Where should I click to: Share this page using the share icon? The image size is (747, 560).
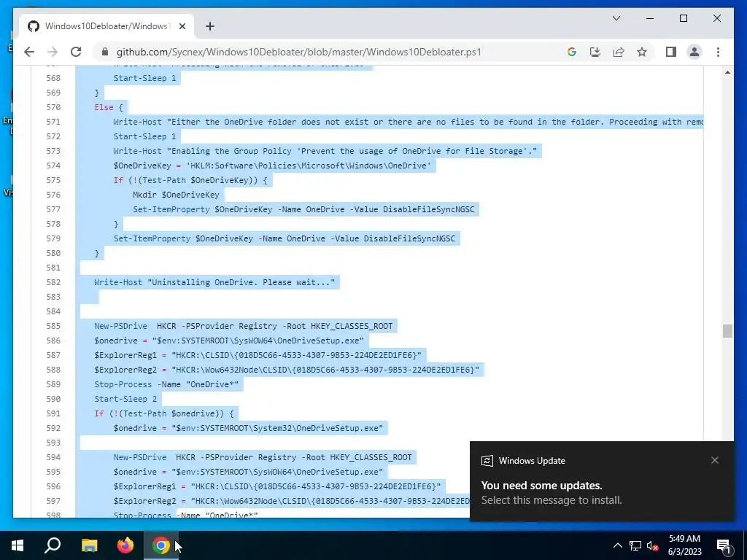pyautogui.click(x=619, y=52)
